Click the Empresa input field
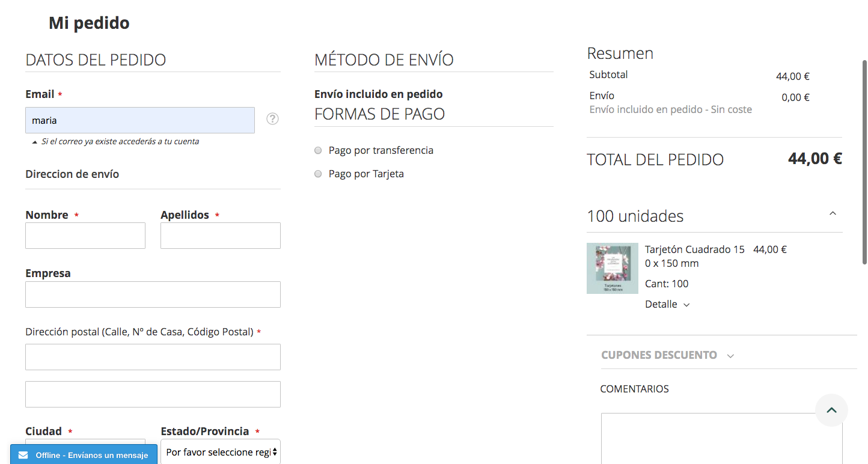This screenshot has height=464, width=868. [x=153, y=295]
